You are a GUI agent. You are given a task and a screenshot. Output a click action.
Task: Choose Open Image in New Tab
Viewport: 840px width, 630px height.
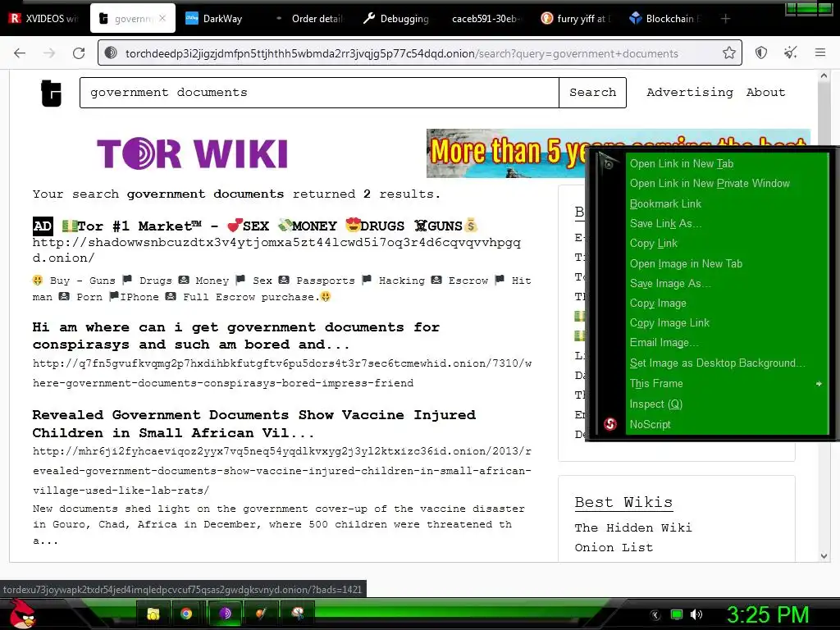(x=727, y=263)
